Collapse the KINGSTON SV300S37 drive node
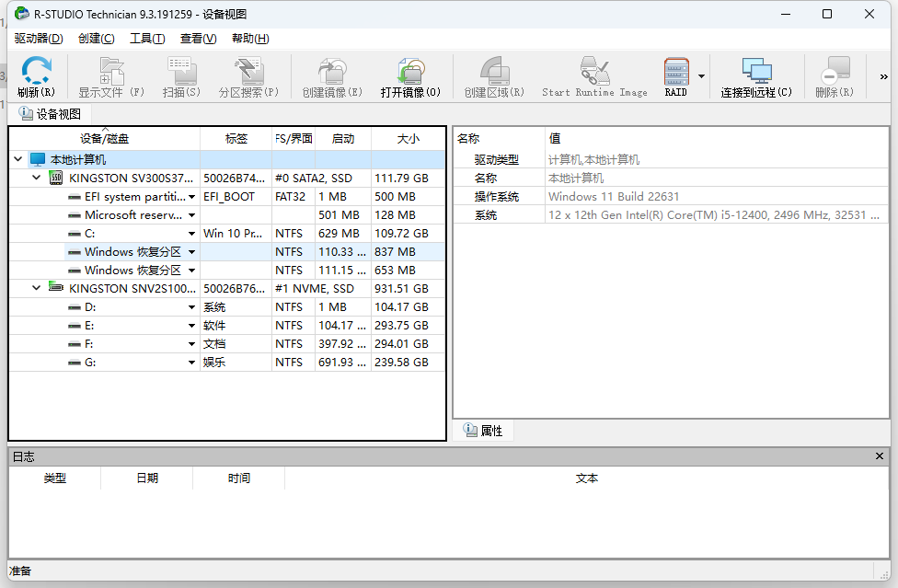 pos(37,178)
